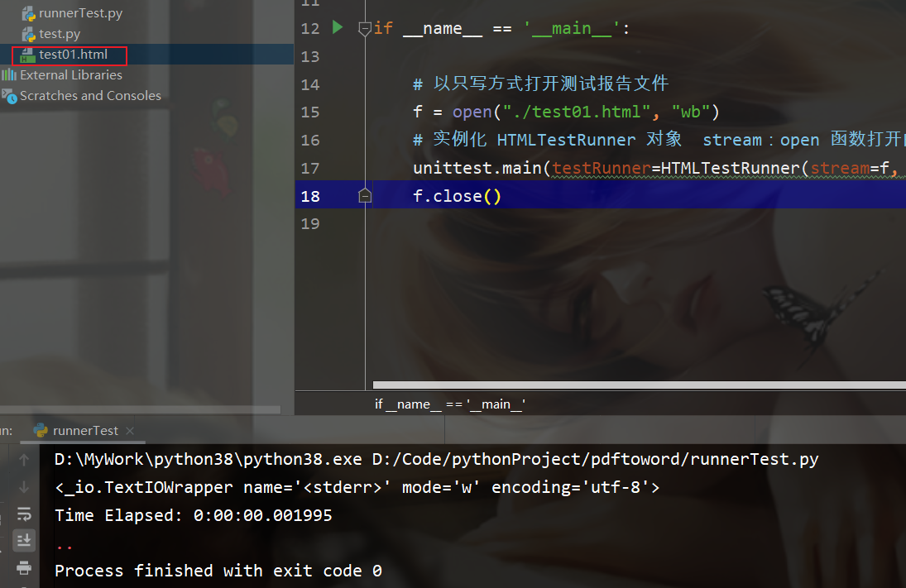
Task: Open runnerTest.py in project tree
Action: pyautogui.click(x=72, y=12)
